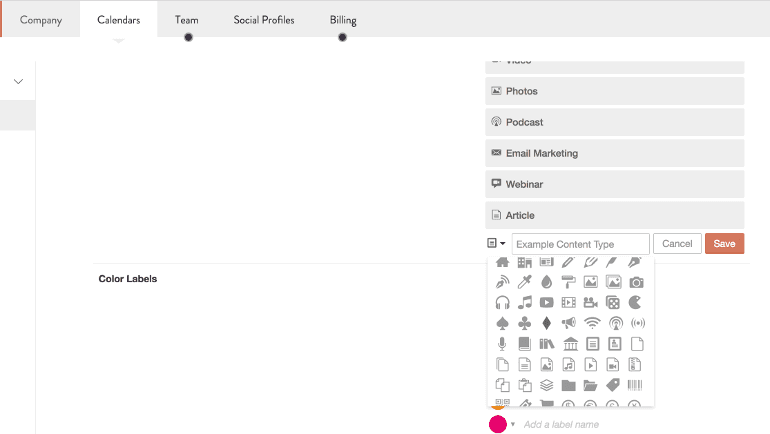
Task: Expand the left sidebar chevron
Action: point(18,81)
